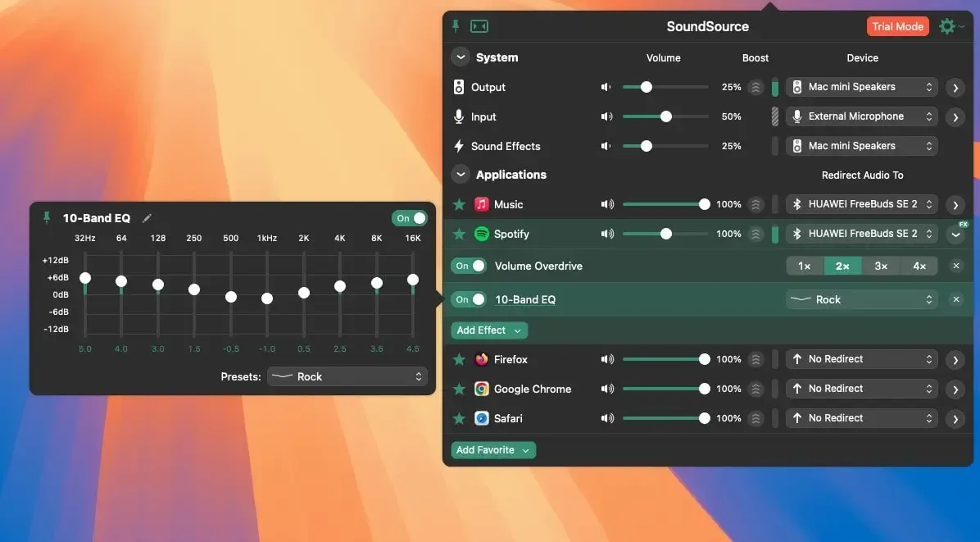Toggle 10-Band EQ On switch in Spotify row
Image resolution: width=980 pixels, height=542 pixels.
tap(469, 299)
